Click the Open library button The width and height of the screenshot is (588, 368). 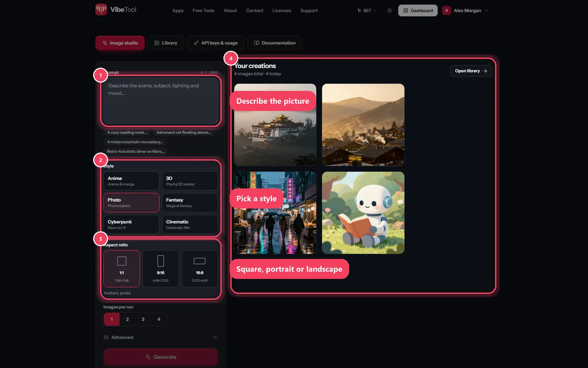(471, 71)
